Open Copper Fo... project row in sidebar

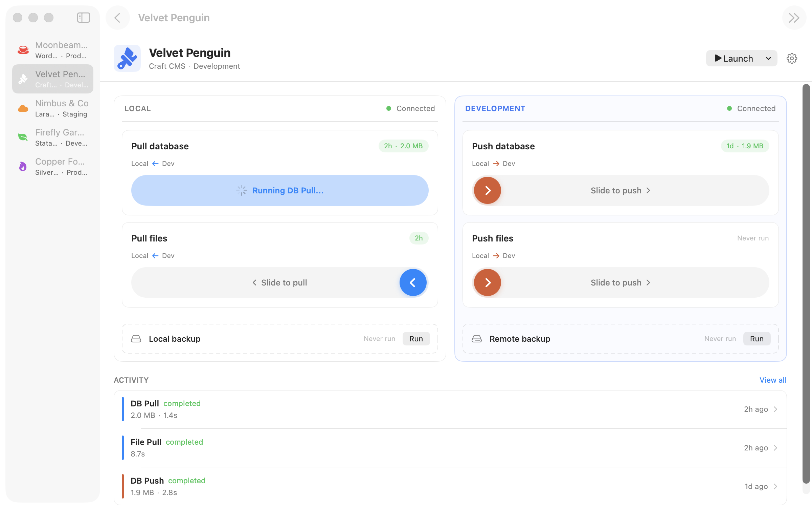coord(53,166)
